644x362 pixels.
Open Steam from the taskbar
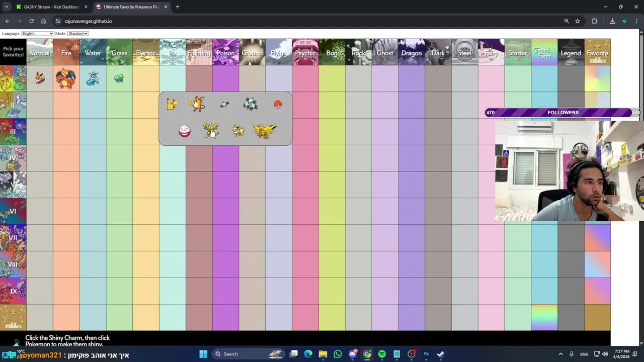pyautogui.click(x=441, y=354)
